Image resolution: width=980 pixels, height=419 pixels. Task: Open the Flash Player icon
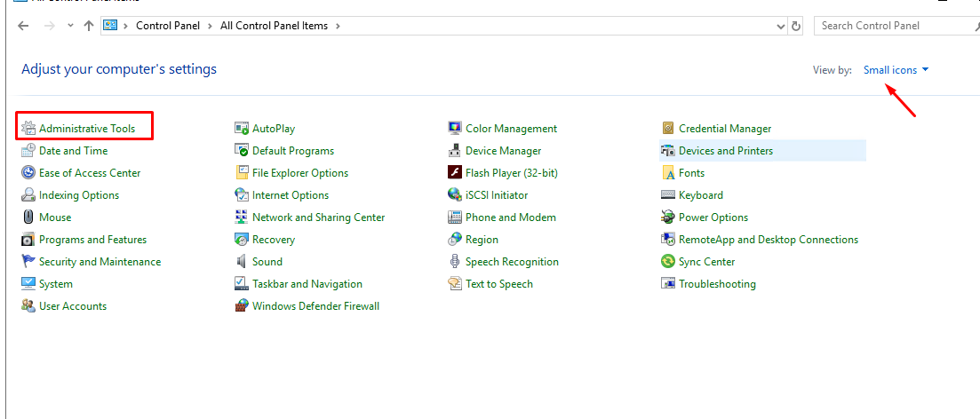[x=455, y=173]
